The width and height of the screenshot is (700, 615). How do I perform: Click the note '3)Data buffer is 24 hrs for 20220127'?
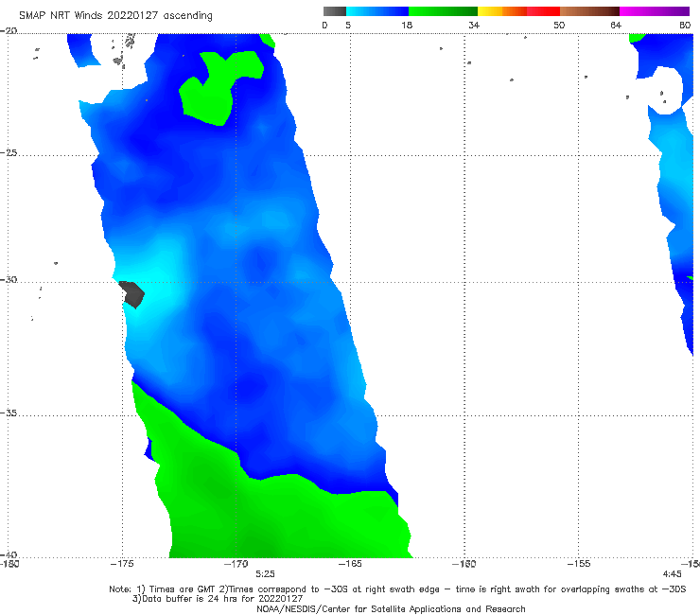point(218,599)
